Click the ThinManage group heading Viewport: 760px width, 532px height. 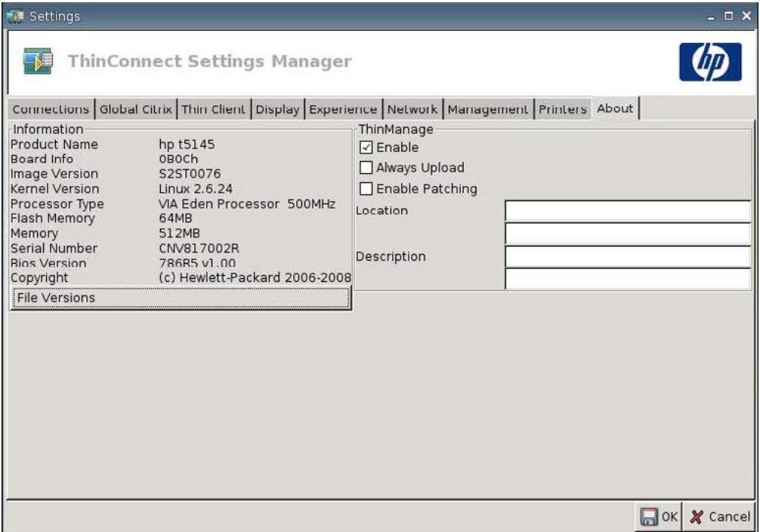pos(396,129)
